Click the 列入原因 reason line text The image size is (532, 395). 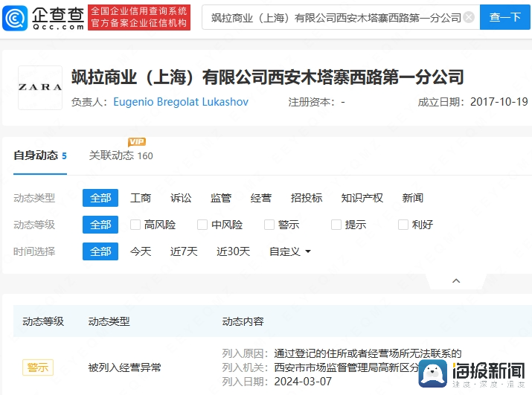tap(368, 353)
